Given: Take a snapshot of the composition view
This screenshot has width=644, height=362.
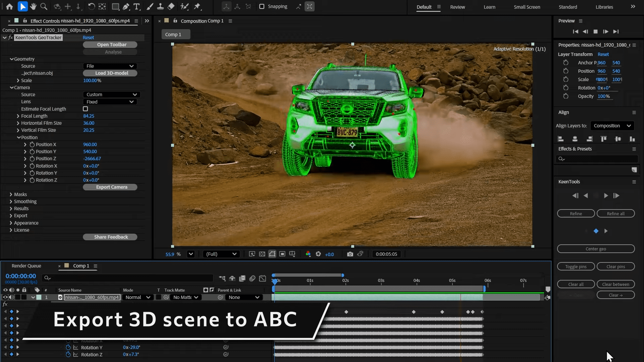Looking at the screenshot, I should tap(350, 254).
